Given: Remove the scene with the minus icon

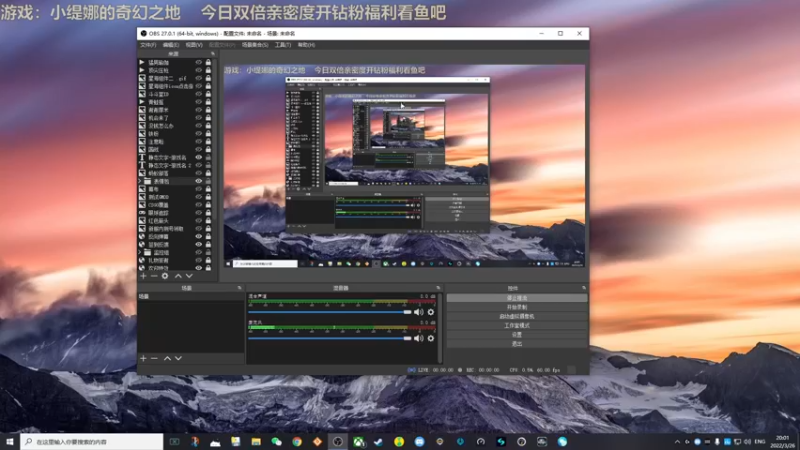Looking at the screenshot, I should (154, 358).
